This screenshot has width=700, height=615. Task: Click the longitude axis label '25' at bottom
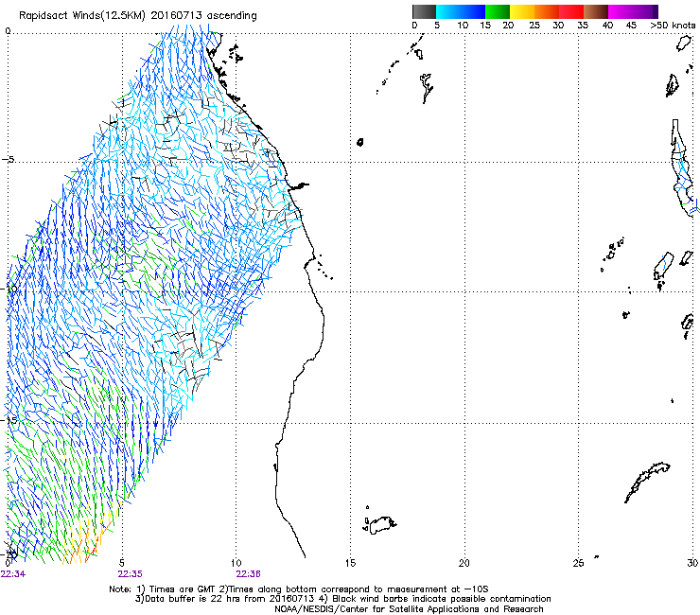click(x=578, y=563)
